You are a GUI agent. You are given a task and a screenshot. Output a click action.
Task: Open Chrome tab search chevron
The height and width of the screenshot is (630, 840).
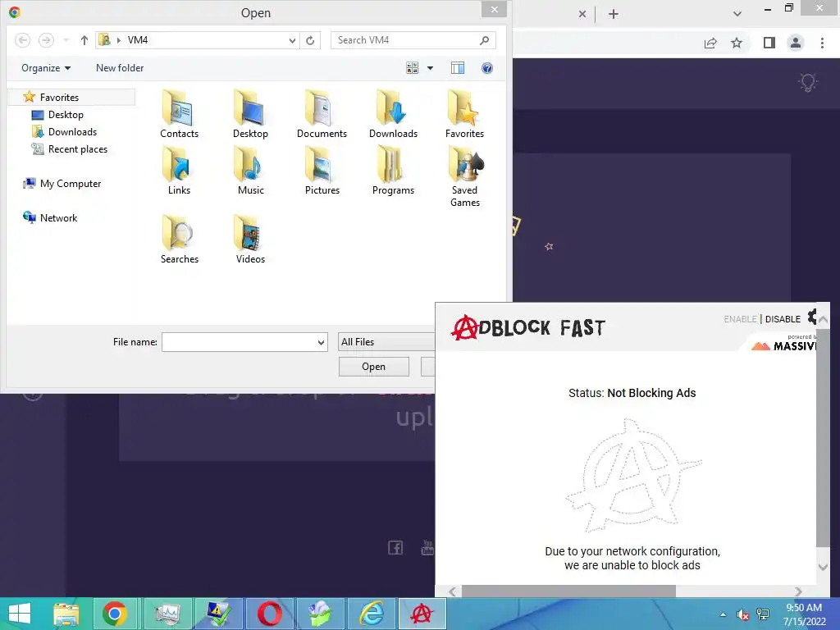737,14
